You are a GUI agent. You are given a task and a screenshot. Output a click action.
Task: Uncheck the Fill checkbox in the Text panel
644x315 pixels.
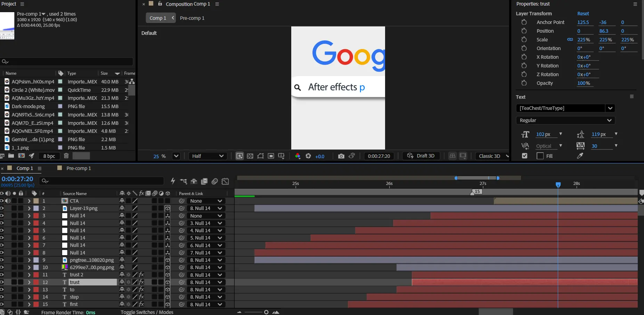(524, 156)
